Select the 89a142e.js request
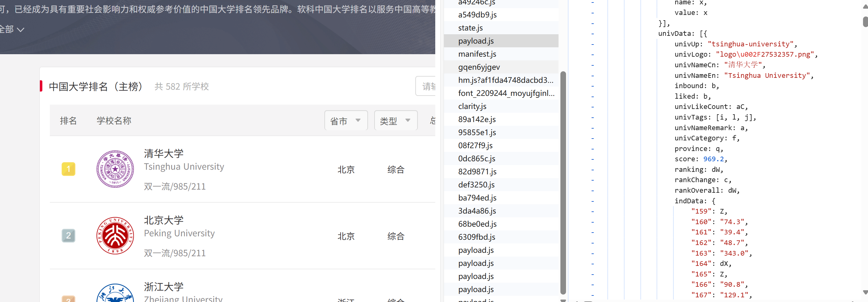Image resolution: width=868 pixels, height=302 pixels. (501, 119)
